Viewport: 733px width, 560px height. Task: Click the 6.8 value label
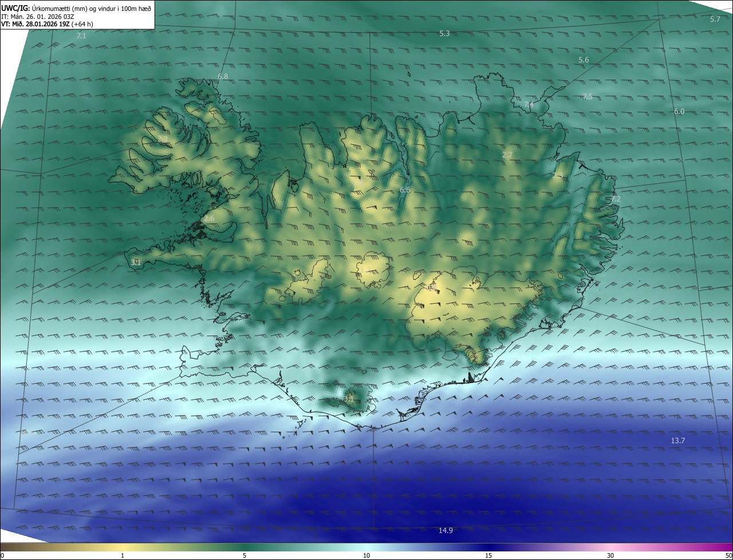[223, 76]
